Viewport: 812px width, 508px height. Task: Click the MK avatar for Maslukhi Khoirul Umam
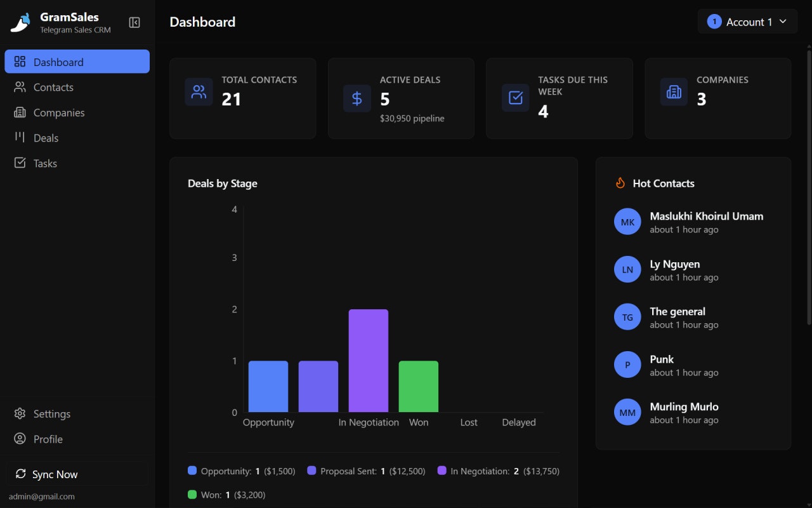coord(627,222)
